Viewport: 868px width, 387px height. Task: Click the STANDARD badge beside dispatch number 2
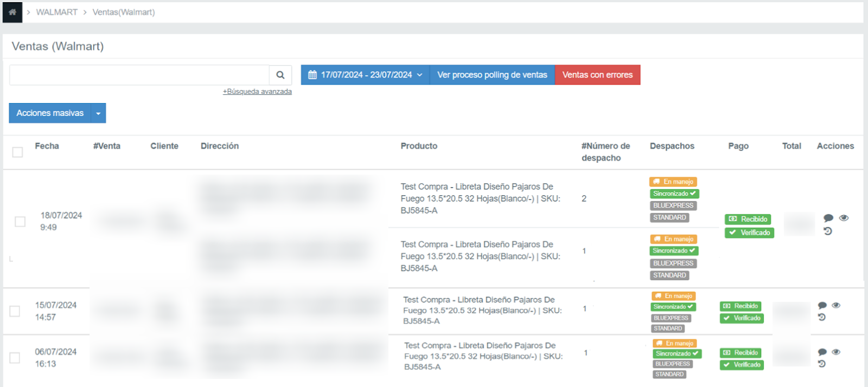(x=670, y=217)
